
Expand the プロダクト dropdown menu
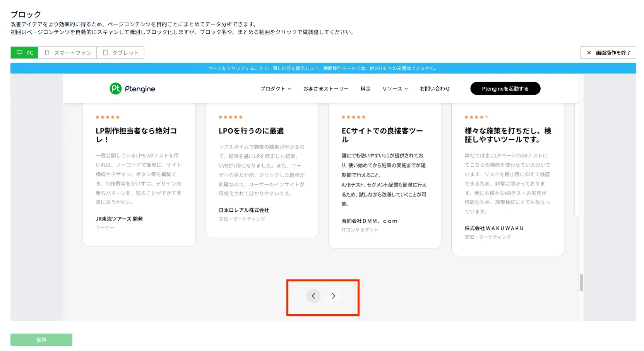(x=276, y=89)
